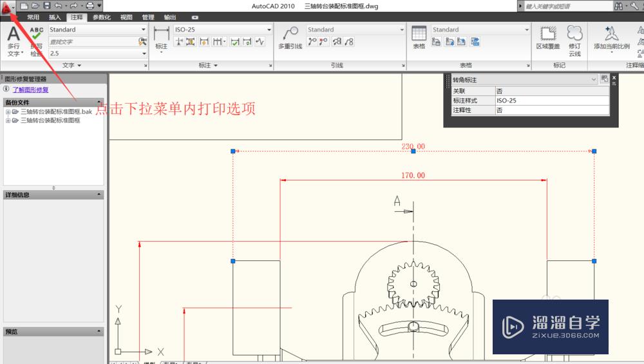The height and width of the screenshot is (364, 644).
Task: Toggle the minimize ribbon button
Action: [x=194, y=17]
